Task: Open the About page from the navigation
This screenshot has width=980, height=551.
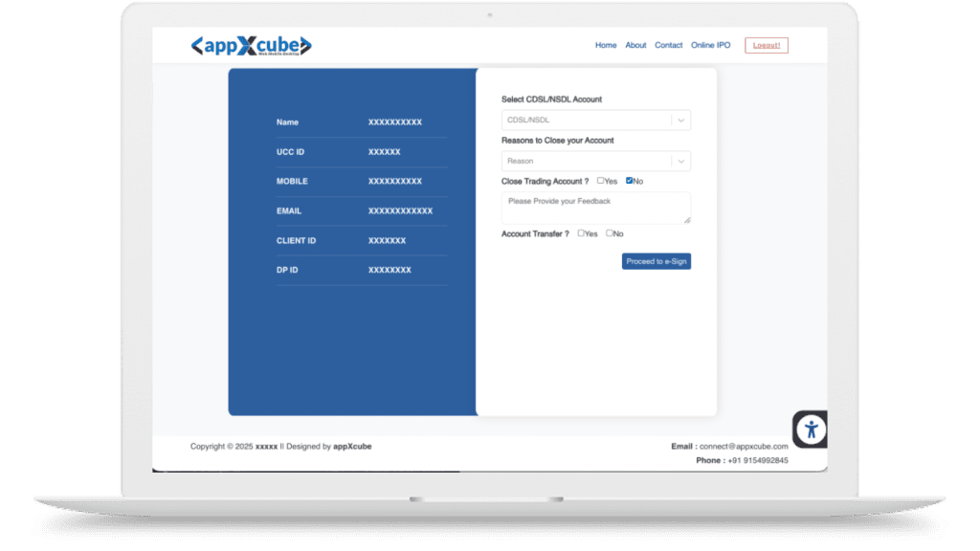Action: pos(635,45)
